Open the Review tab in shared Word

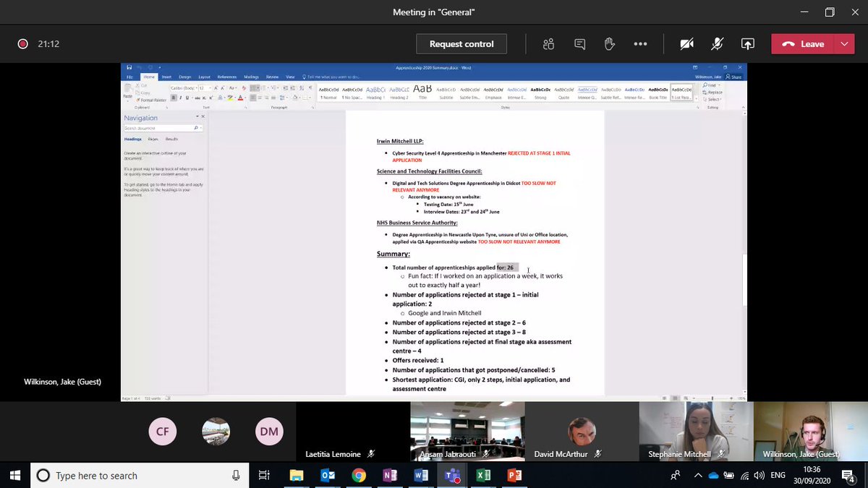(272, 77)
